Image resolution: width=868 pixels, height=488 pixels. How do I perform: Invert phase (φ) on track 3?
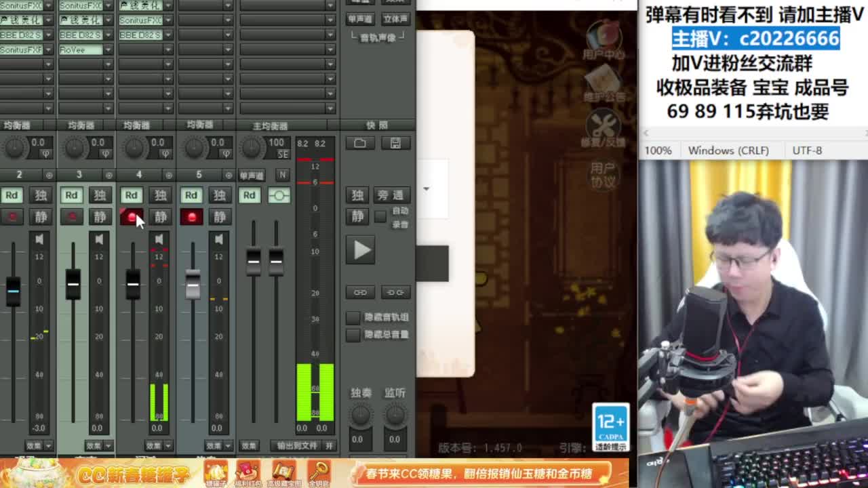pyautogui.click(x=106, y=154)
